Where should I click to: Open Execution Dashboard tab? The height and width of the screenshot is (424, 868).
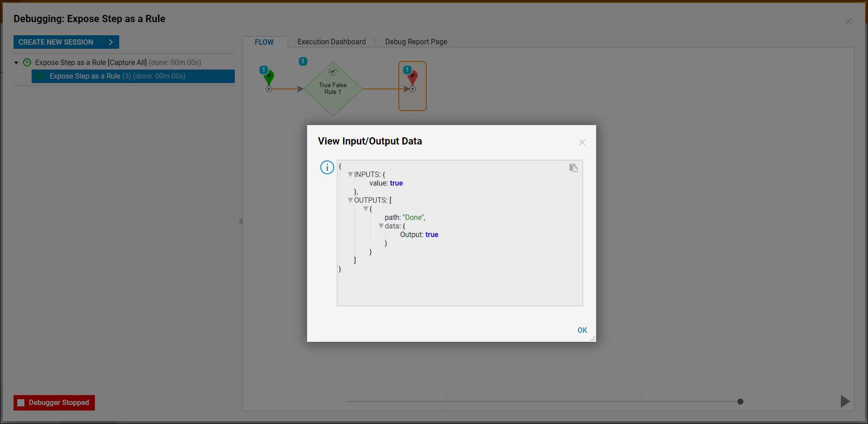point(331,42)
